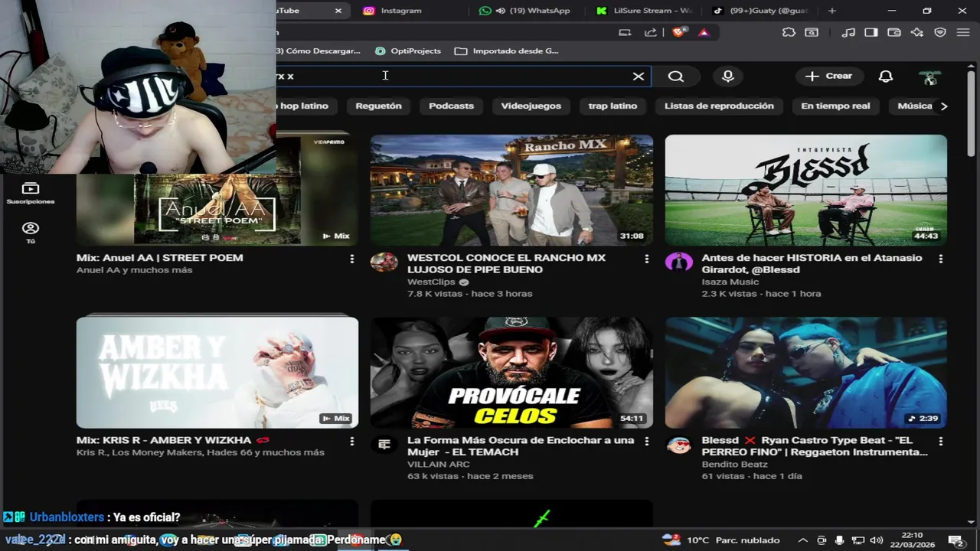Screen dimensions: 980x551
Task: Close the YouTube browser tab
Action: pyautogui.click(x=338, y=11)
